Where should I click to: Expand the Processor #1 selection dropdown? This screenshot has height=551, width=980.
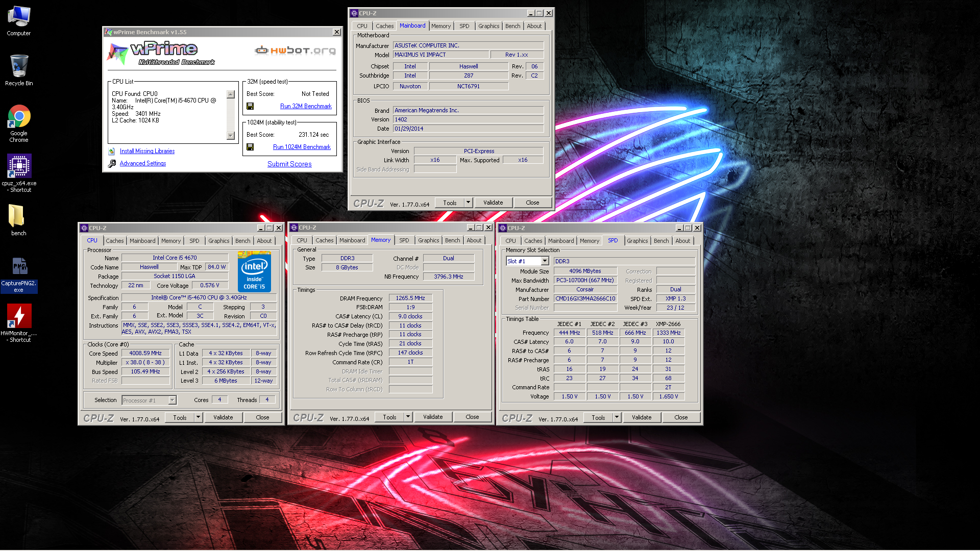click(x=172, y=400)
